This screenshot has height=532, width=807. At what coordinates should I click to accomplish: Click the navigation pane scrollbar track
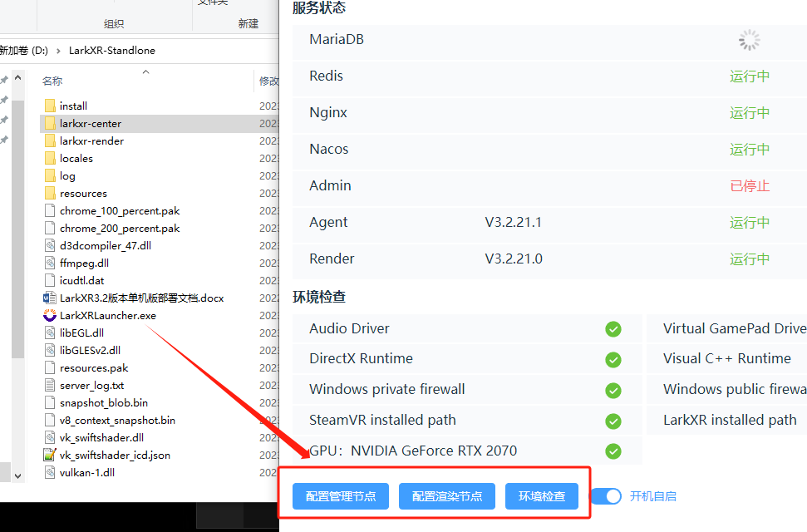click(18, 277)
